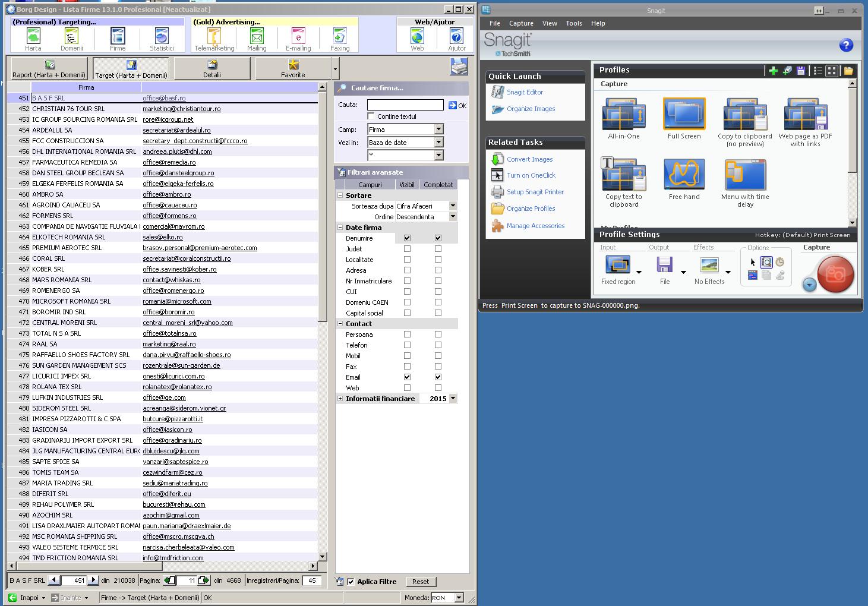Click the Inregistrari/Pagina input field
868x606 pixels.
[x=313, y=580]
